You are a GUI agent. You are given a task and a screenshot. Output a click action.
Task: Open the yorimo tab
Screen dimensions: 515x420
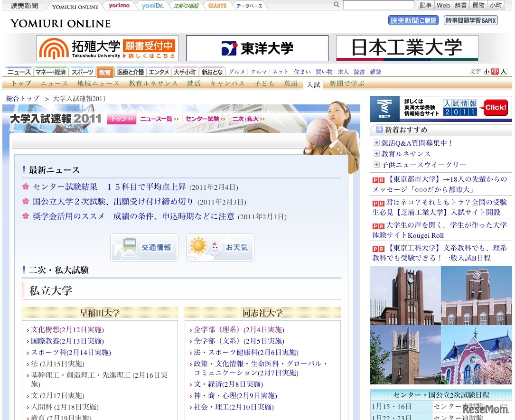[x=119, y=6]
